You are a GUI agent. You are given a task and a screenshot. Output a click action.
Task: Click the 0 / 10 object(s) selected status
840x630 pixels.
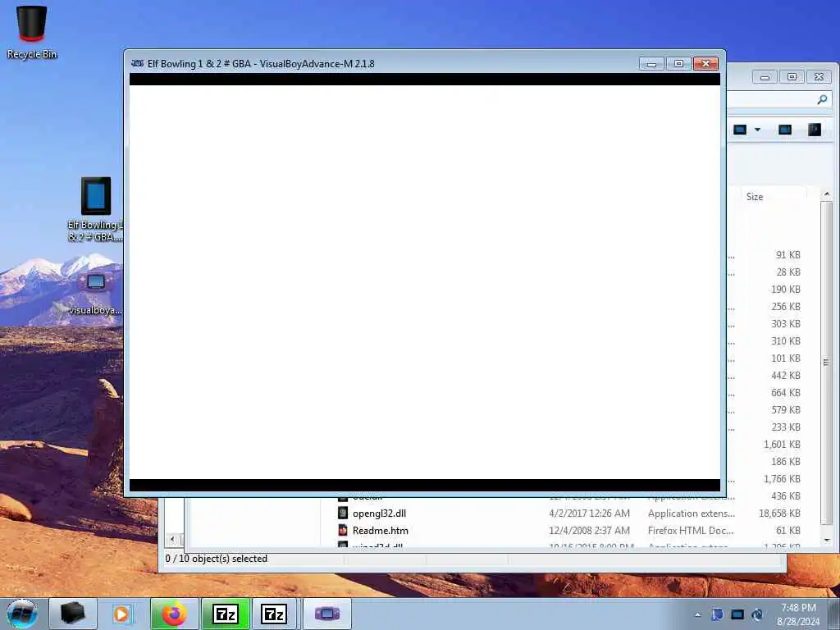[217, 558]
